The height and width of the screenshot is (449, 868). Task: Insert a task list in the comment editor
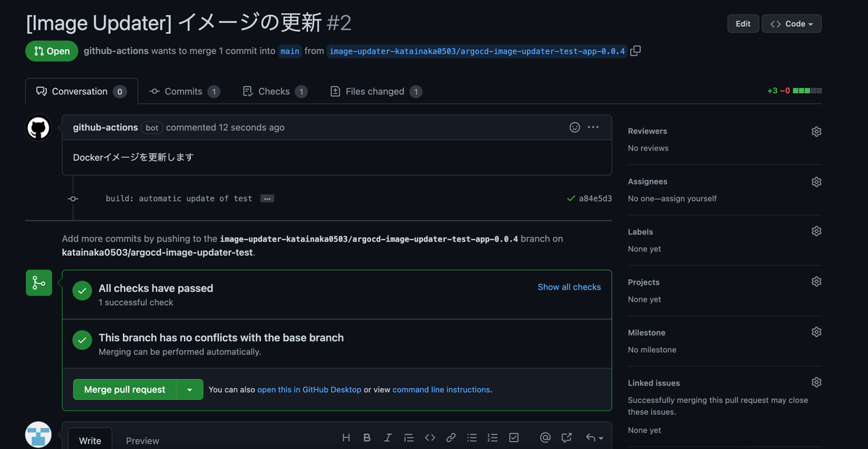514,437
